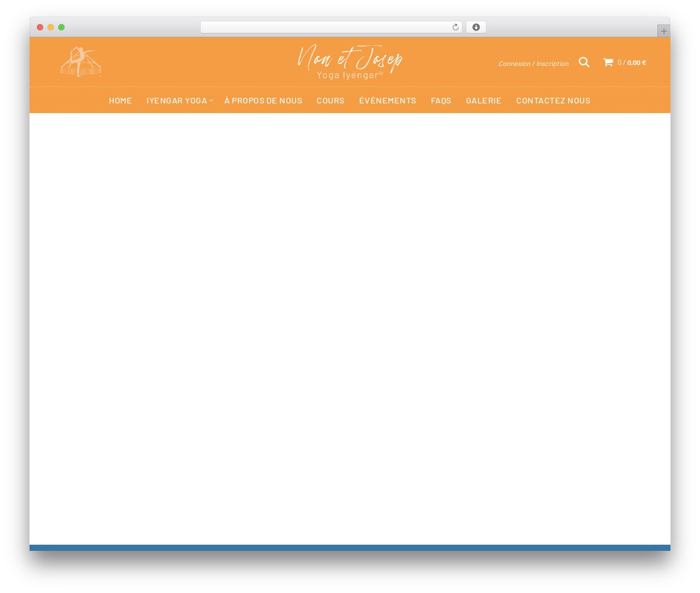Image resolution: width=700 pixels, height=593 pixels.
Task: Open a new tab with plus icon
Action: coord(663,31)
